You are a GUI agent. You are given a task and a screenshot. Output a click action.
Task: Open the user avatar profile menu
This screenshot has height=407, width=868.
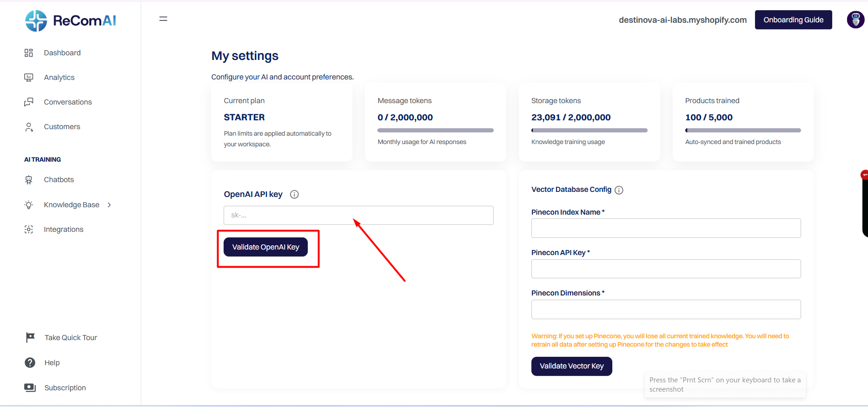tap(855, 20)
